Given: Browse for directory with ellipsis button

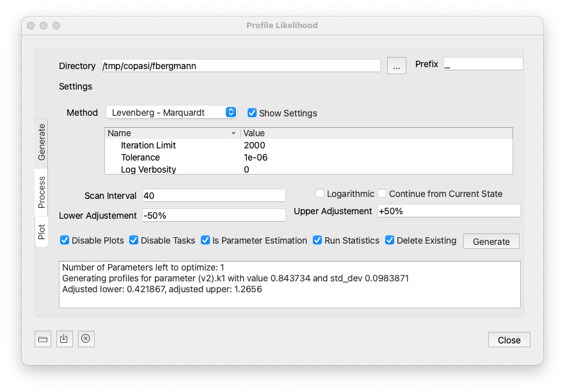Looking at the screenshot, I should (396, 65).
